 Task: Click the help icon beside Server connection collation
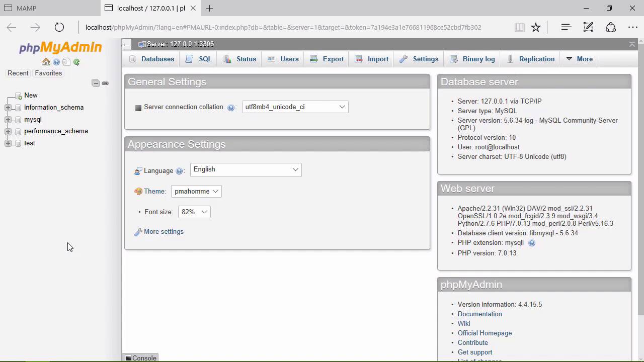coord(231,108)
